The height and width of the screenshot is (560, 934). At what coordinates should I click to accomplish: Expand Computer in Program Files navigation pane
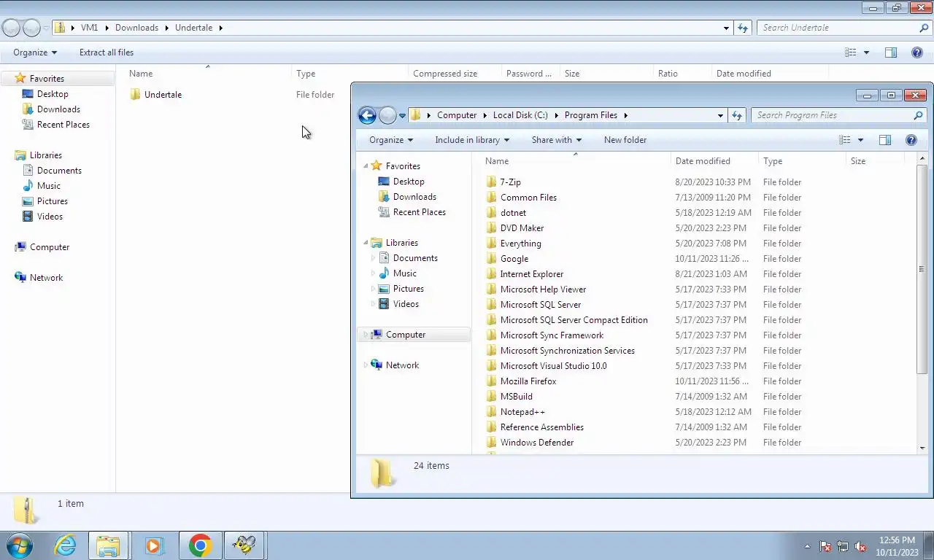[x=366, y=335]
